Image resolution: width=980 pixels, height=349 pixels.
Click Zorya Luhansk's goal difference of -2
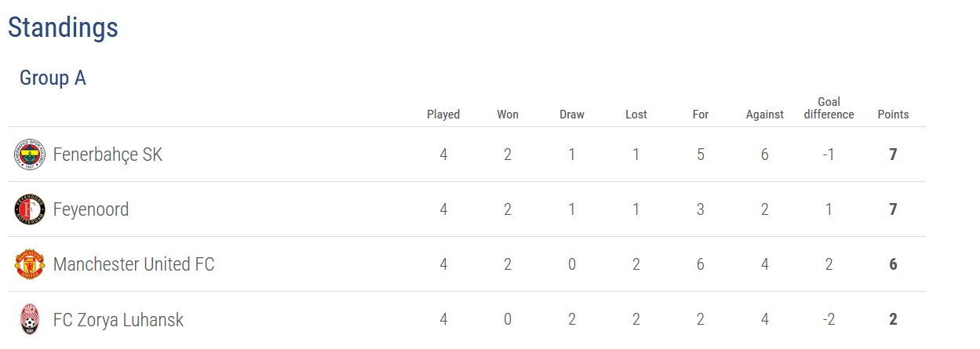829,319
